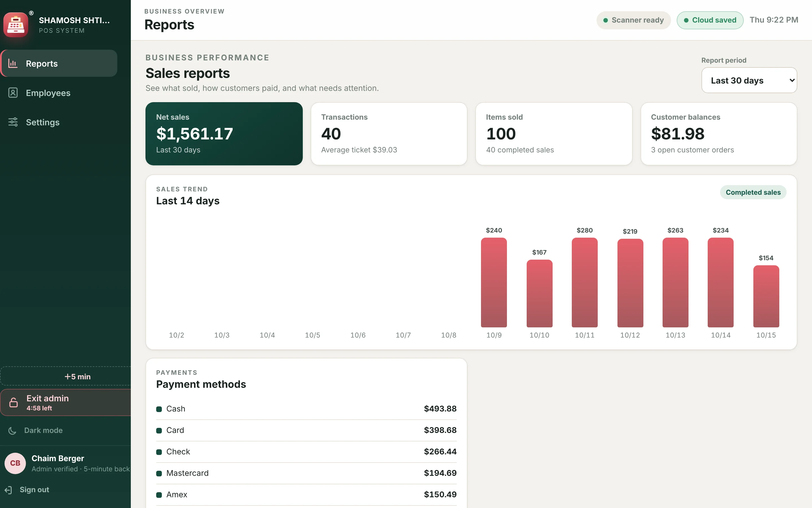Image resolution: width=812 pixels, height=508 pixels.
Task: Click the 10/2 axis date label
Action: coord(176,335)
